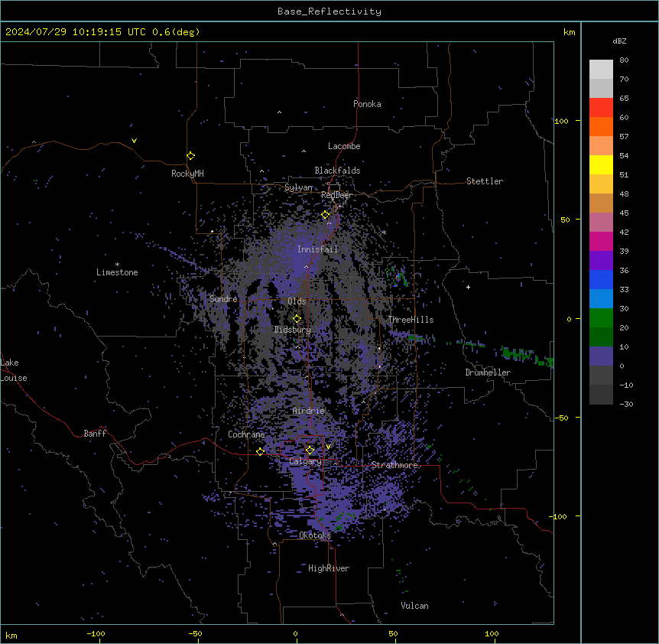Click the Base_Reflectivity title

coord(329,11)
